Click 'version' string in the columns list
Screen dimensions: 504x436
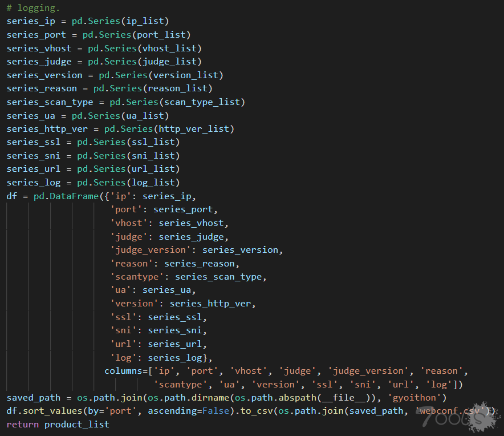[275, 385]
